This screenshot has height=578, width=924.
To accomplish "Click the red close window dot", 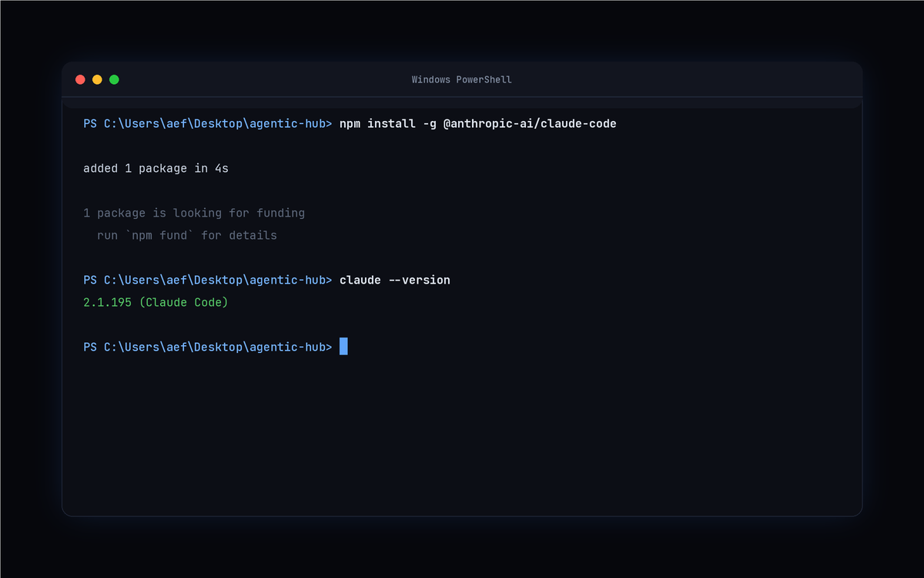I will [x=80, y=79].
